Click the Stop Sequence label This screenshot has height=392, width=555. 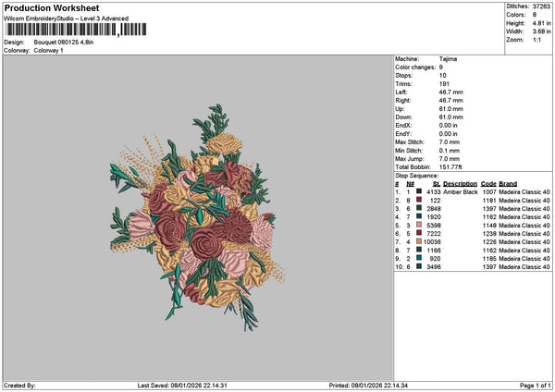416,176
